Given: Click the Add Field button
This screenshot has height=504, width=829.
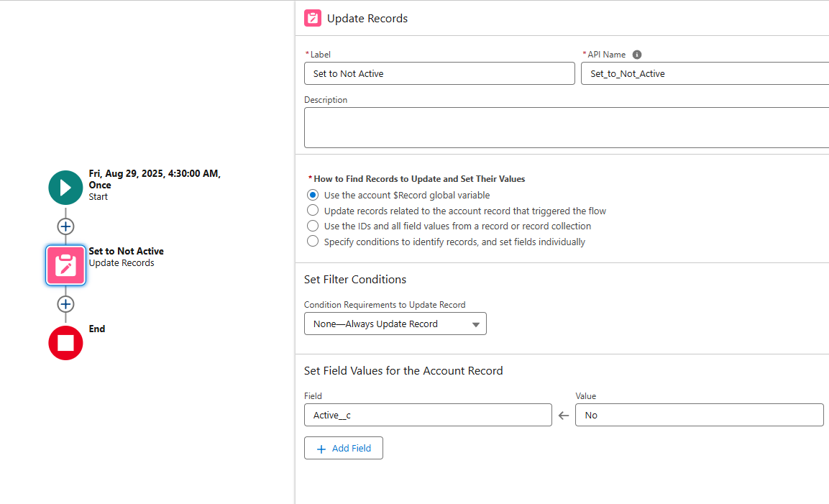Looking at the screenshot, I should [x=344, y=448].
